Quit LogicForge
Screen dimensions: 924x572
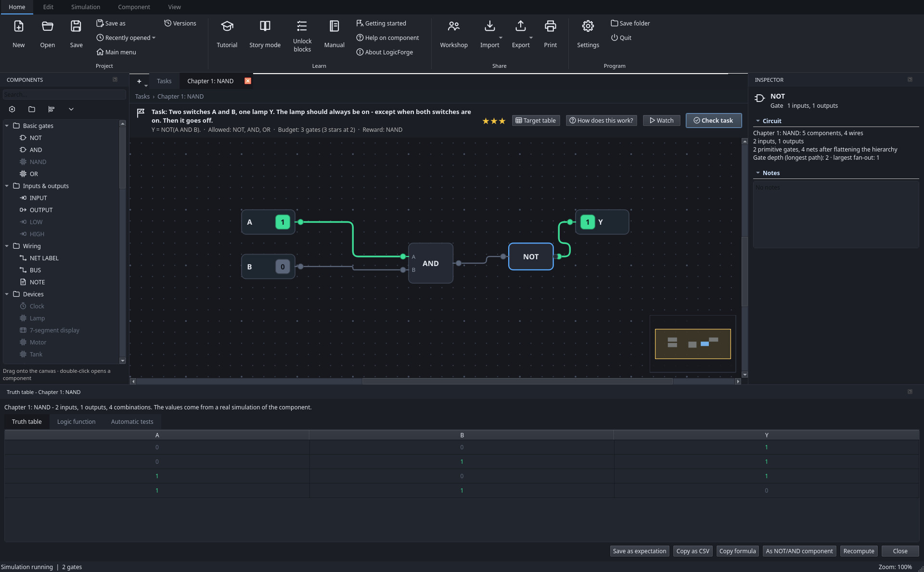pyautogui.click(x=621, y=38)
